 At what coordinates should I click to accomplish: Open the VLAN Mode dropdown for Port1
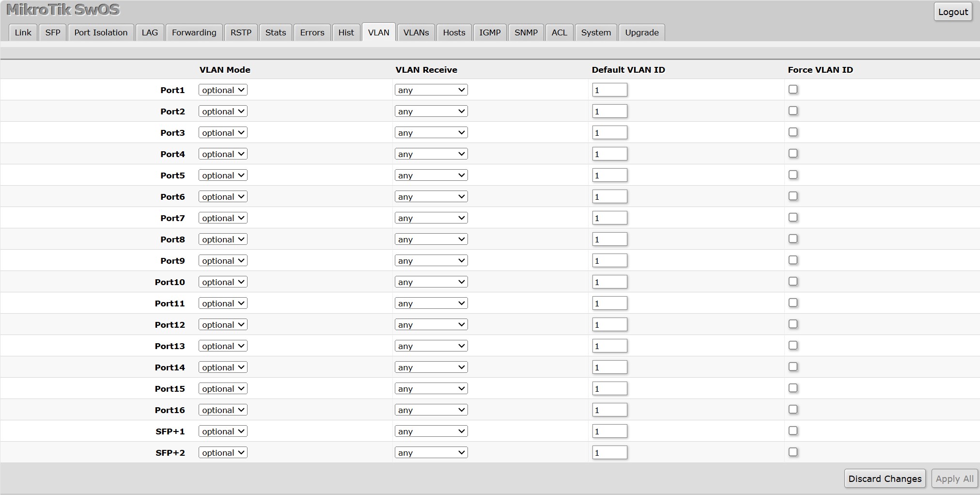click(x=222, y=90)
